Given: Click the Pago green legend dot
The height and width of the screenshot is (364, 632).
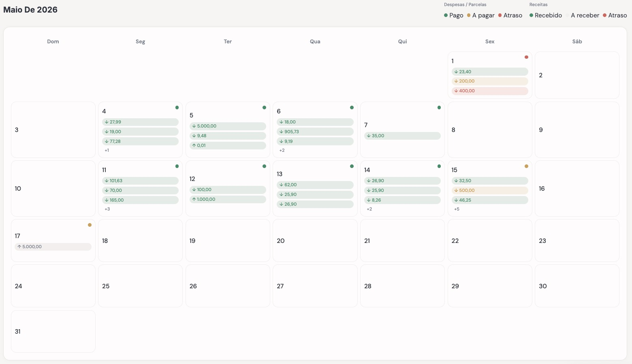Looking at the screenshot, I should pyautogui.click(x=446, y=15).
